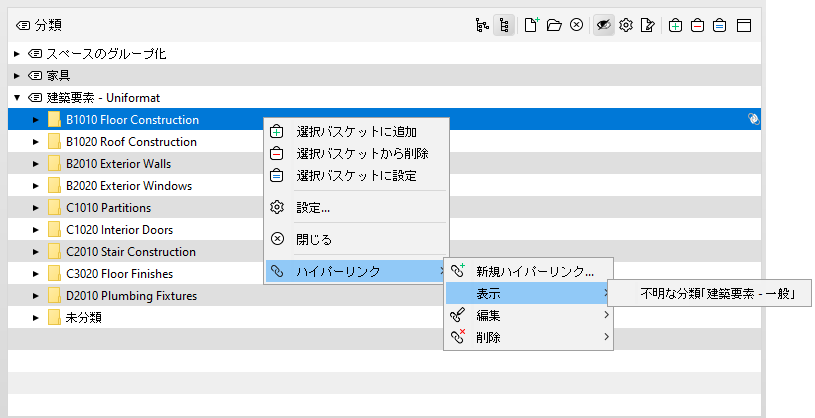815x418 pixels.
Task: Select 閉じる in context menu
Action: click(x=356, y=239)
